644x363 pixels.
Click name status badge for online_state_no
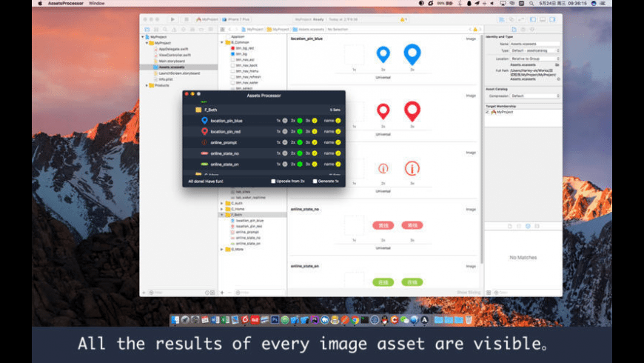pos(338,153)
